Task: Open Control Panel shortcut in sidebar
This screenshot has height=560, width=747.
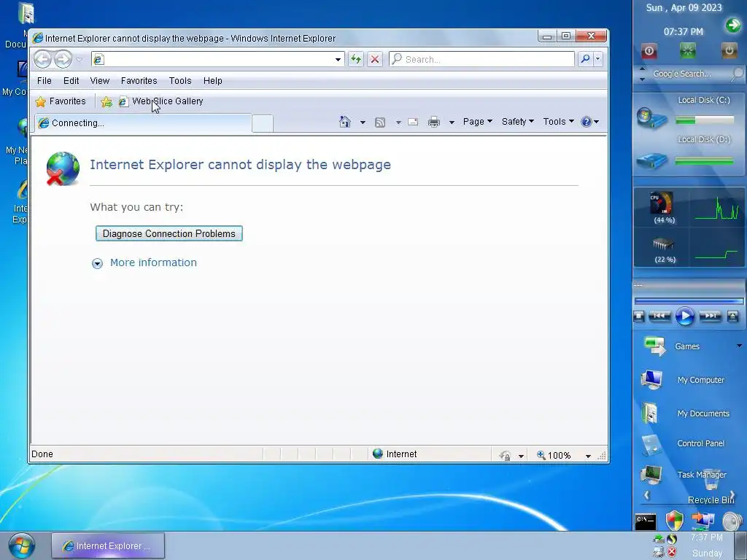Action: pos(682,444)
